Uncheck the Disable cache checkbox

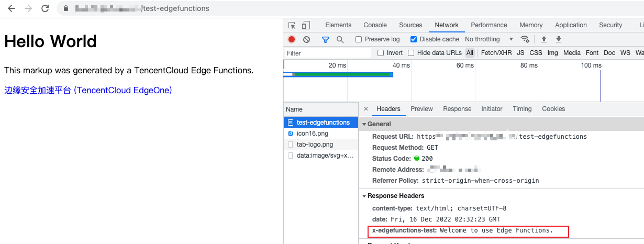coord(414,39)
